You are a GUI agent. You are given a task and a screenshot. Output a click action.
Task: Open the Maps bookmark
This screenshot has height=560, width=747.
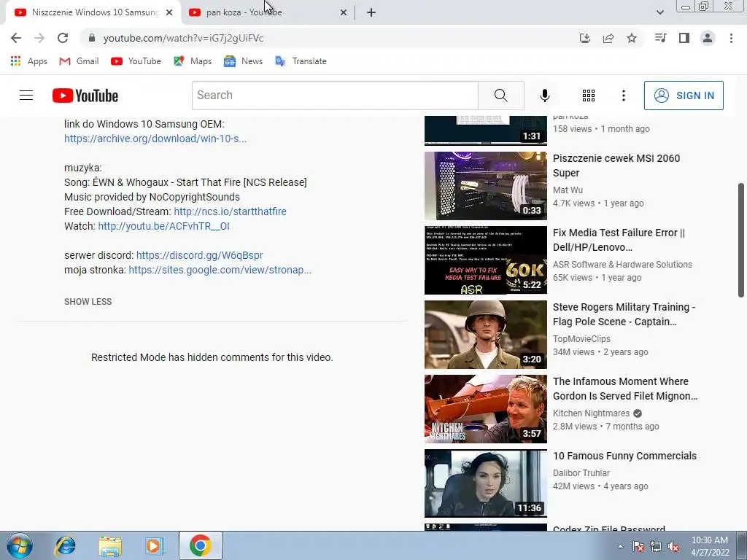tap(193, 61)
